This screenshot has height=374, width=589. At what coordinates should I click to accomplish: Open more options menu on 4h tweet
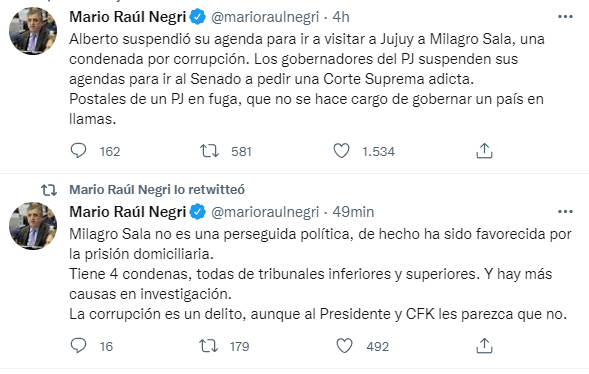pyautogui.click(x=565, y=17)
